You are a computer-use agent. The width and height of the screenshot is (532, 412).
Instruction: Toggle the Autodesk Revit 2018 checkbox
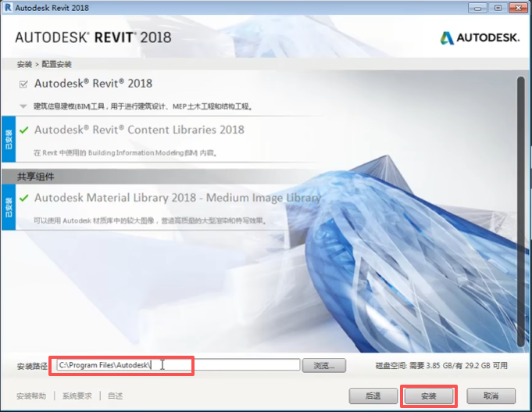pyautogui.click(x=23, y=84)
